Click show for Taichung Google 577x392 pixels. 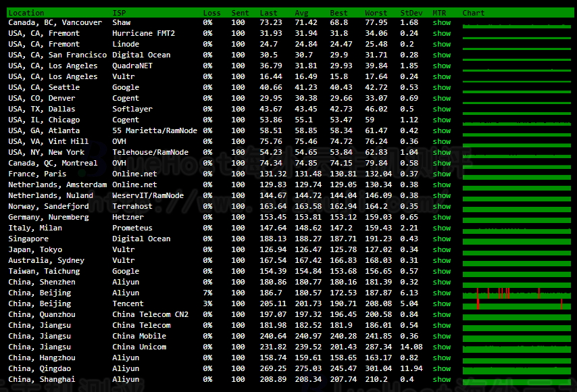(442, 271)
